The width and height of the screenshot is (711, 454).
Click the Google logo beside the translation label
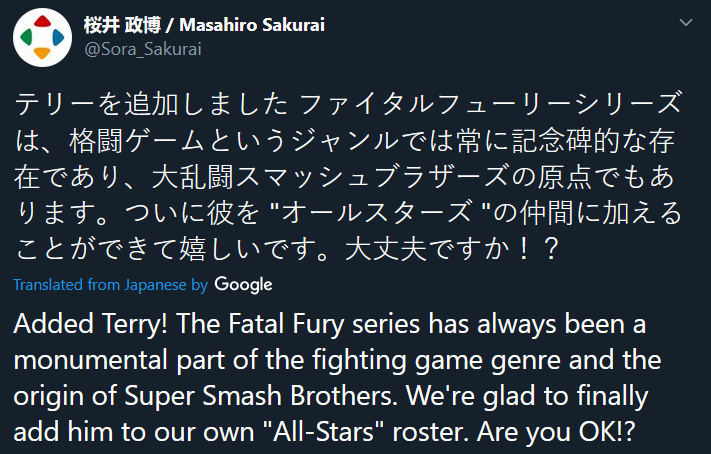click(243, 285)
